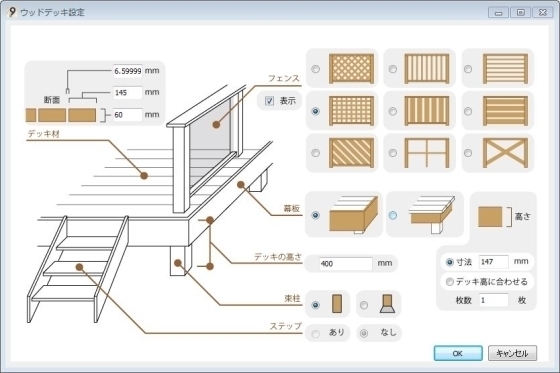Click the skirt board height sample icon
The height and width of the screenshot is (373, 560).
point(490,217)
